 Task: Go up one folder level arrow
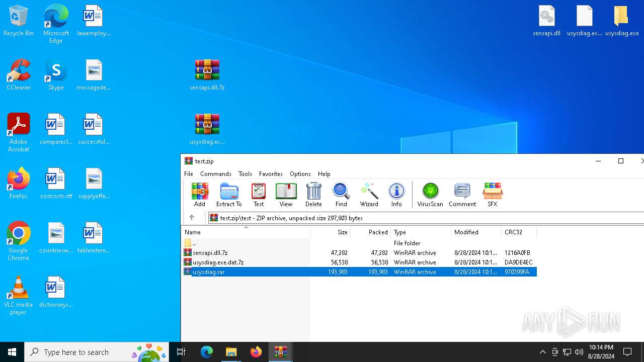pyautogui.click(x=192, y=218)
